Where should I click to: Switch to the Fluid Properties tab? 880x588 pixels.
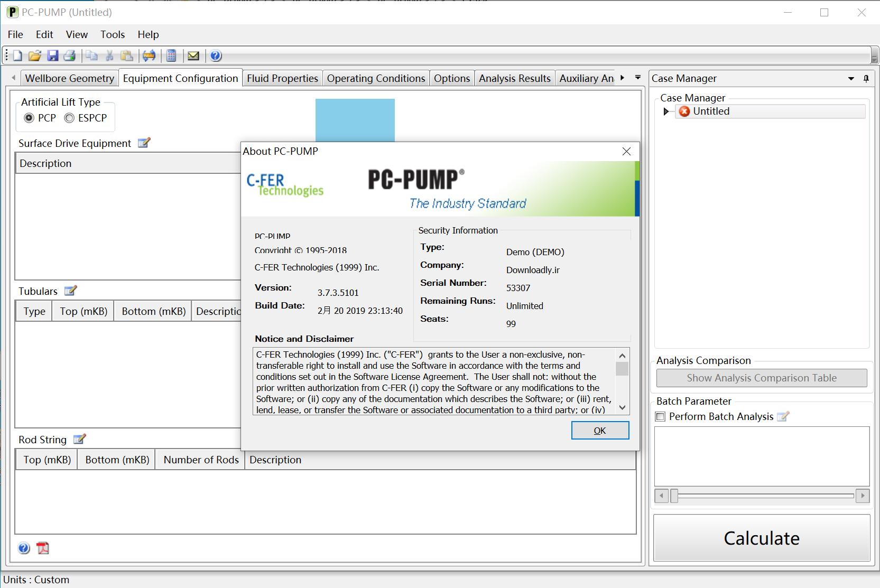coord(282,78)
